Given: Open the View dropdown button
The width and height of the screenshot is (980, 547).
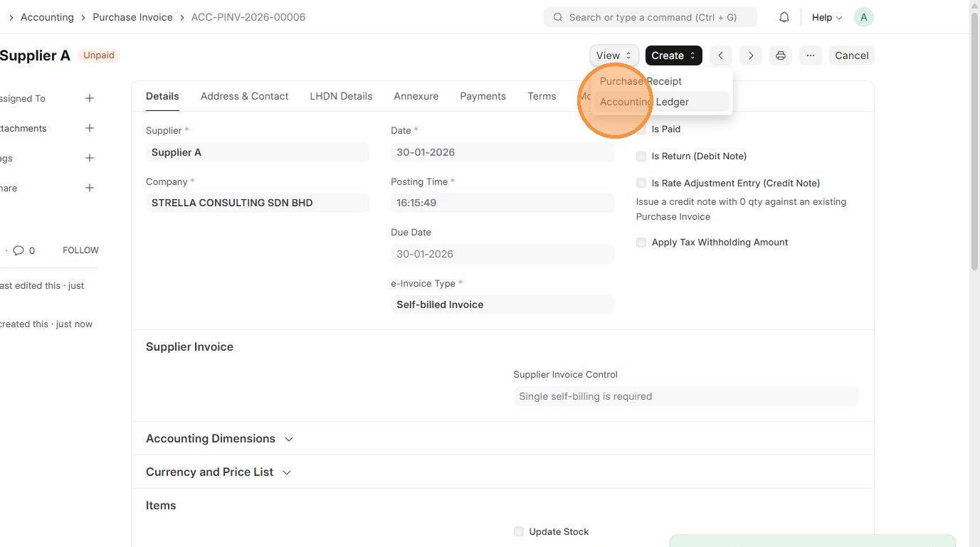Looking at the screenshot, I should point(614,55).
